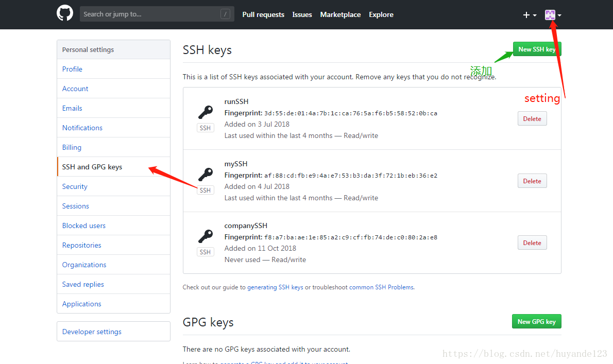Open Developer settings

click(x=113, y=331)
